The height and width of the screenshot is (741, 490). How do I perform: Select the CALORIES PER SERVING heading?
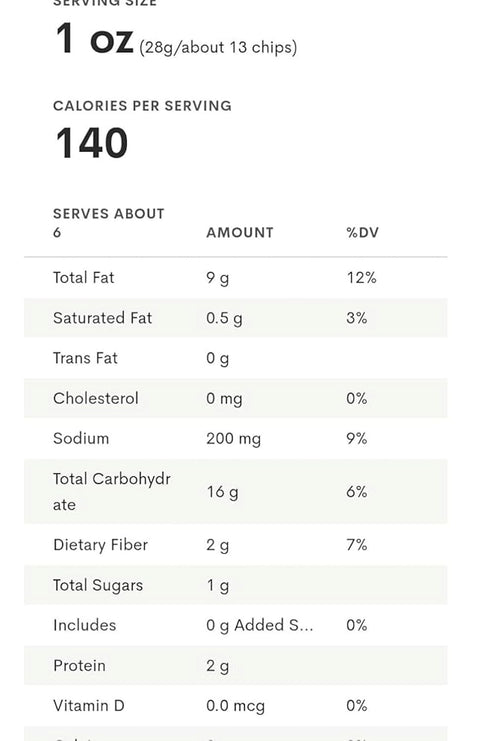coord(142,105)
